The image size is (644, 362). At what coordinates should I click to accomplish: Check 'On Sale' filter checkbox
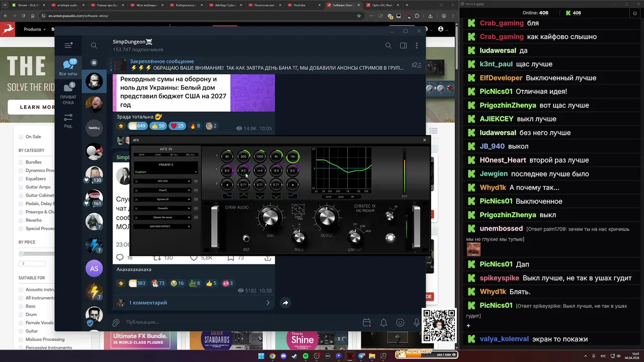coord(21,137)
